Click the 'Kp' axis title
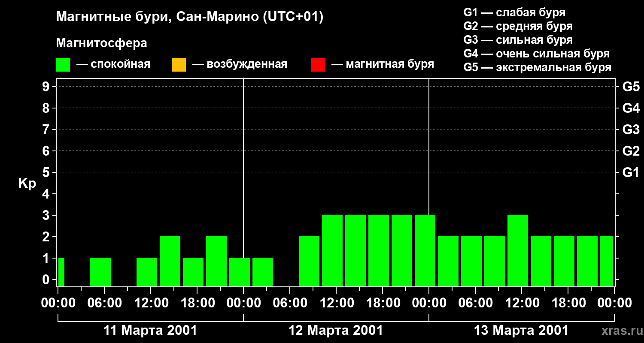This screenshot has height=343, width=644. point(27,183)
